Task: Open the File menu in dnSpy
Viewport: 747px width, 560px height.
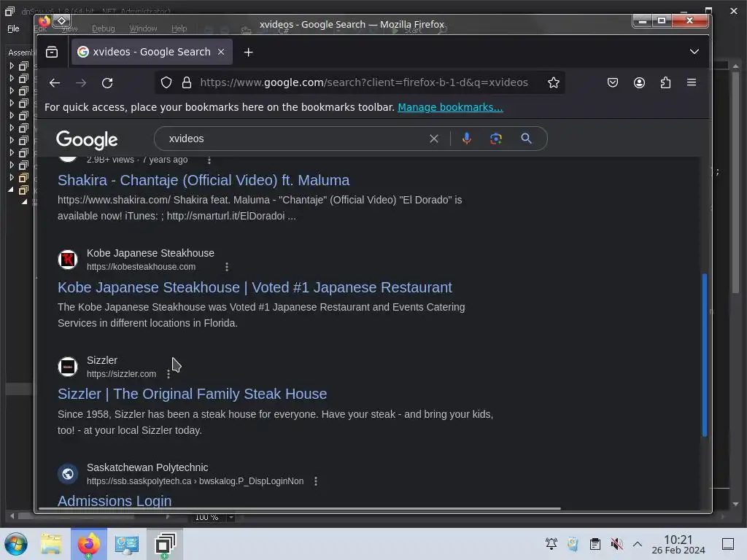Action: pos(13,28)
